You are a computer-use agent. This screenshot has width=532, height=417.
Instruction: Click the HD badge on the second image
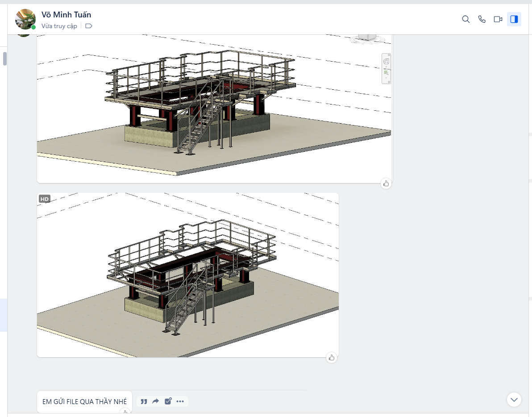click(x=45, y=199)
